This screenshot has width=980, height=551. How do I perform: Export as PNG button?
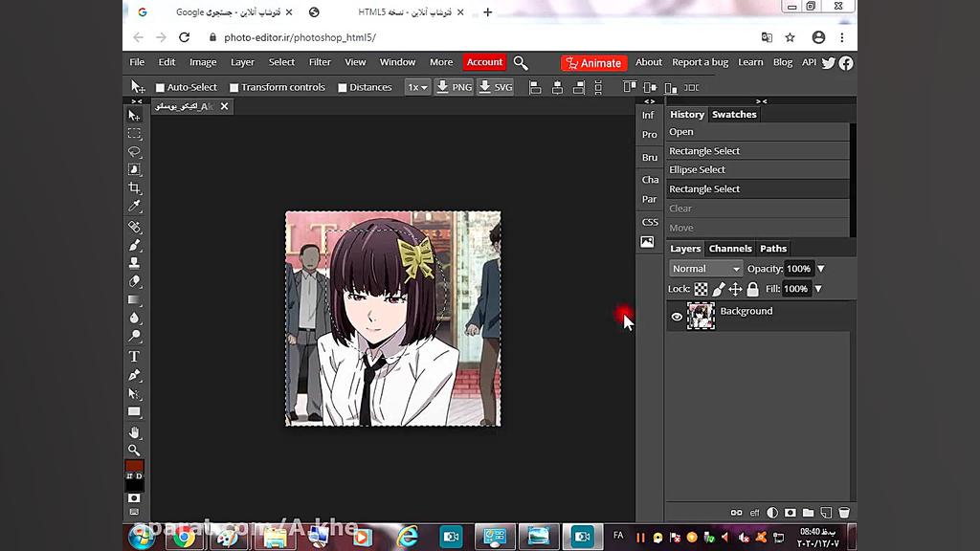click(x=454, y=87)
